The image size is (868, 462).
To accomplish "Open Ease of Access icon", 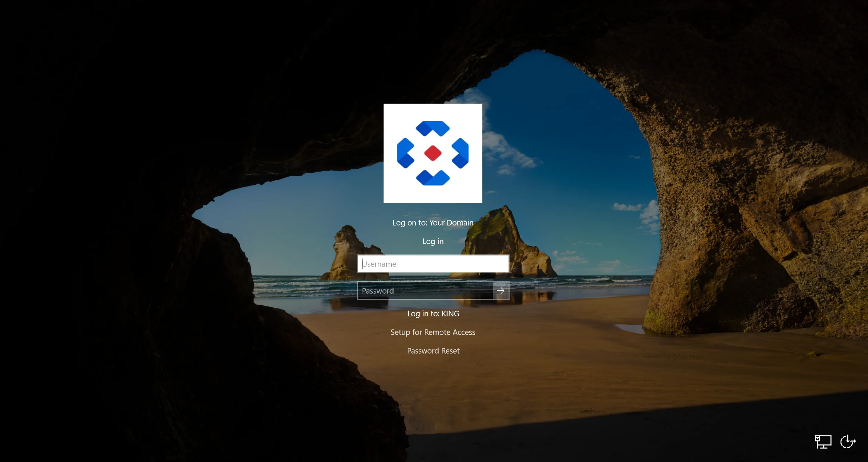I will (x=848, y=442).
